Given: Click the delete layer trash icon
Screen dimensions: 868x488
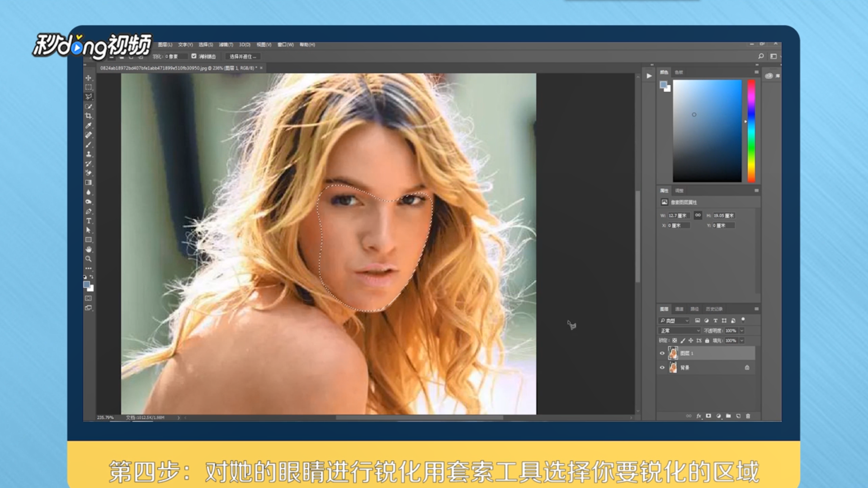Looking at the screenshot, I should pos(748,416).
